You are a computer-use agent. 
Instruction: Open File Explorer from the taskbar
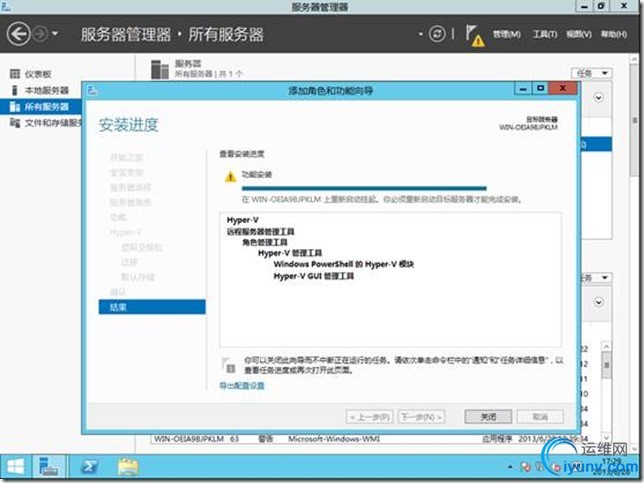click(128, 467)
